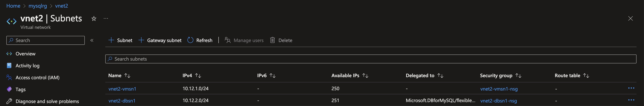Viewport: 644px width, 106px height.
Task: Refresh the subnets list
Action: (x=200, y=40)
